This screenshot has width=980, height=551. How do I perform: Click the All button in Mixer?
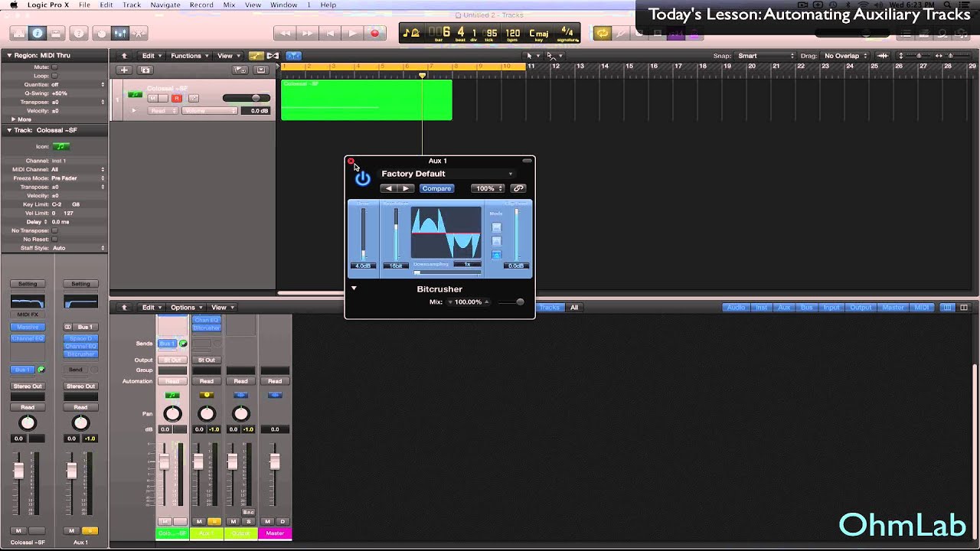(574, 308)
